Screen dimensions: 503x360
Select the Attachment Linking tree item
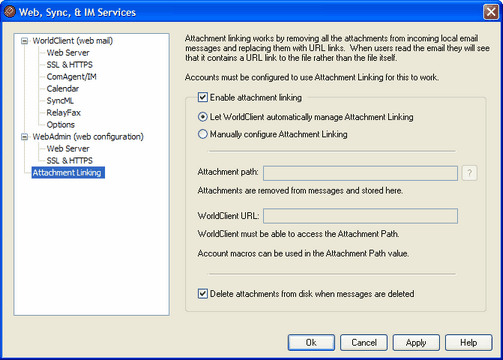tap(68, 173)
